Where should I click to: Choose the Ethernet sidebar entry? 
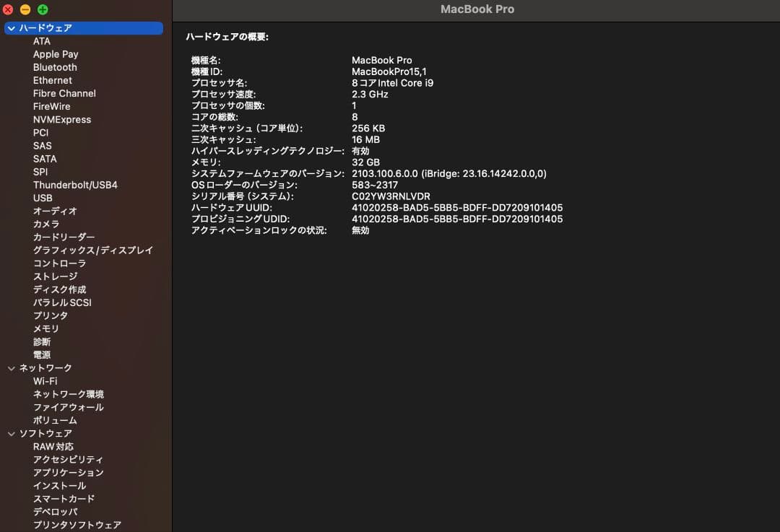coord(52,80)
